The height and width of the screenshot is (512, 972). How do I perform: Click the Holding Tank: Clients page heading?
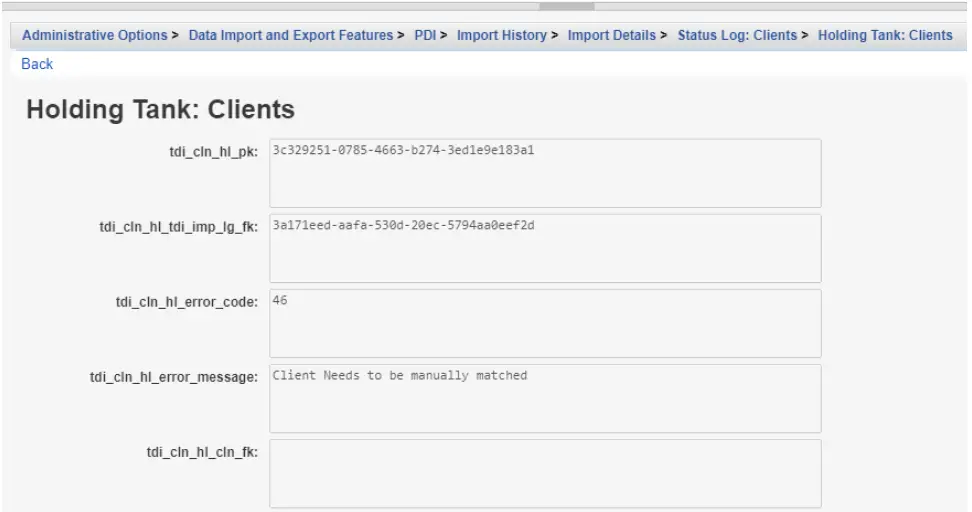coord(161,109)
